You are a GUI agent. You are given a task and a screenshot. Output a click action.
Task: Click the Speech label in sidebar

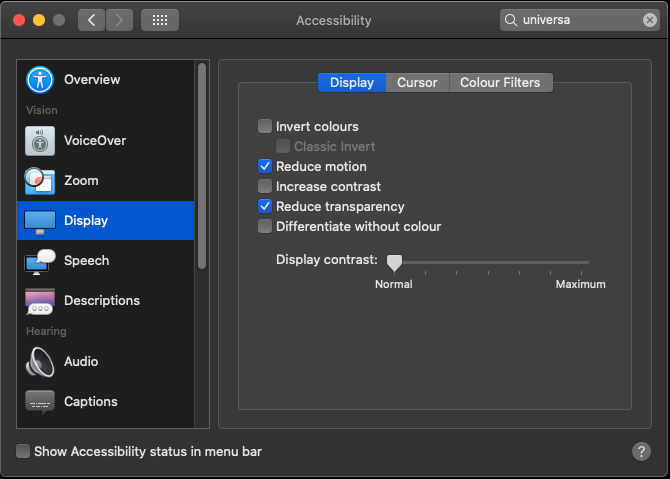coord(86,261)
